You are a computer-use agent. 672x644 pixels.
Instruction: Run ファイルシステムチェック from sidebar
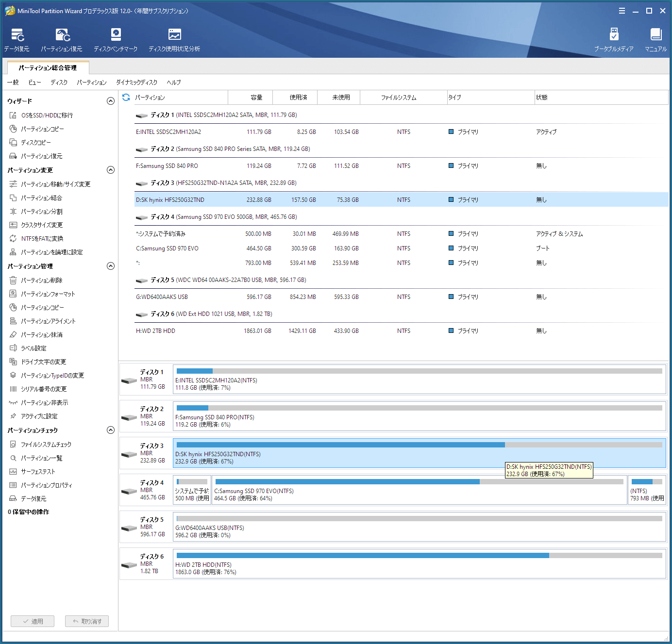click(40, 445)
